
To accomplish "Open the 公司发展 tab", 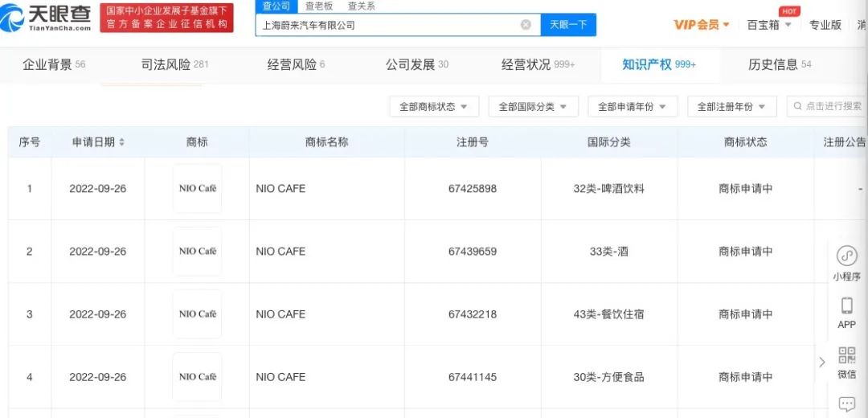I will [417, 65].
